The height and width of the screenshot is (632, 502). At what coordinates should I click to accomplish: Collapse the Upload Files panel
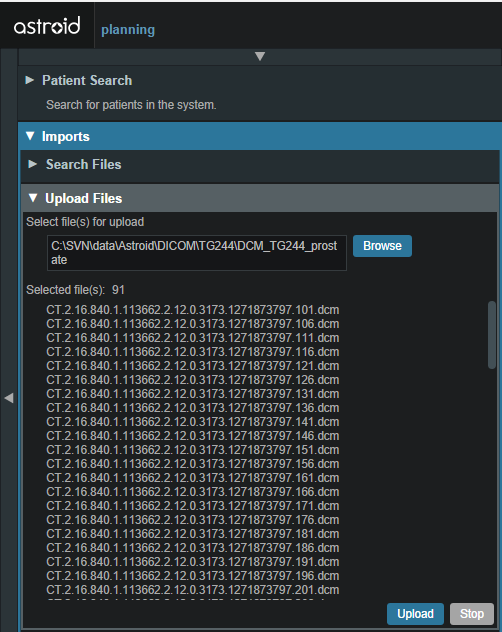point(33,198)
